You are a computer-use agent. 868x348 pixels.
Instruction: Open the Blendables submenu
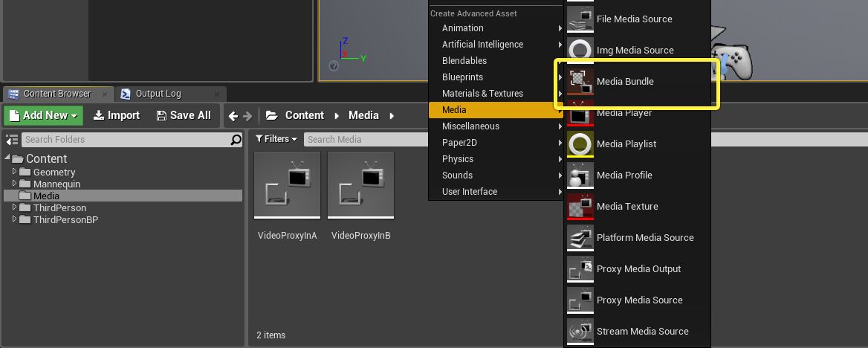[x=496, y=61]
